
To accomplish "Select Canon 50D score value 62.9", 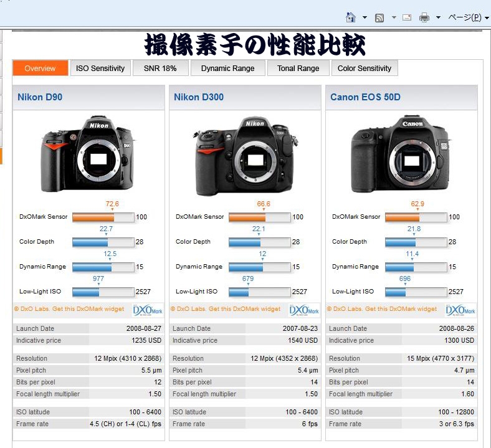I will tap(417, 204).
